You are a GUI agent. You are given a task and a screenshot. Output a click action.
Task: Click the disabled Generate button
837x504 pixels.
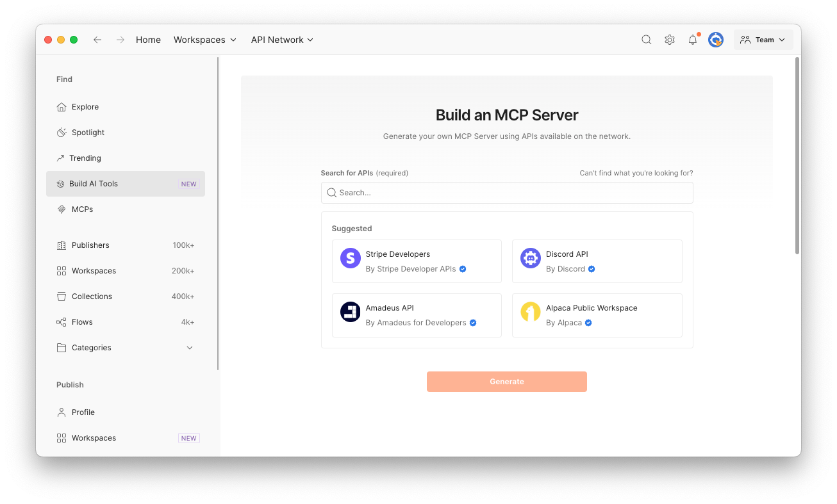[x=507, y=382]
